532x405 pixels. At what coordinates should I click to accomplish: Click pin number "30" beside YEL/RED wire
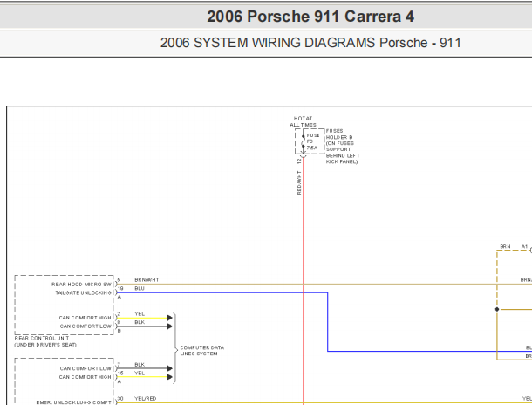pos(120,399)
